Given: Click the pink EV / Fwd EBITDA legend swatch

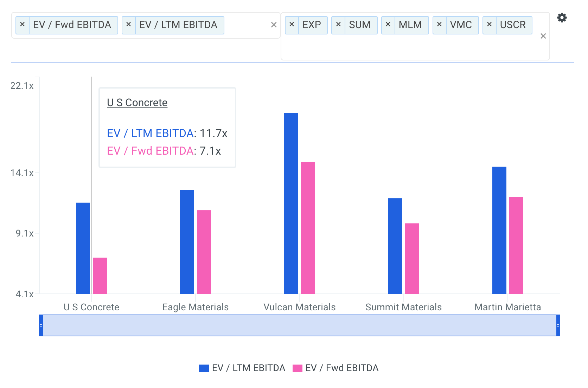Looking at the screenshot, I should click(298, 368).
